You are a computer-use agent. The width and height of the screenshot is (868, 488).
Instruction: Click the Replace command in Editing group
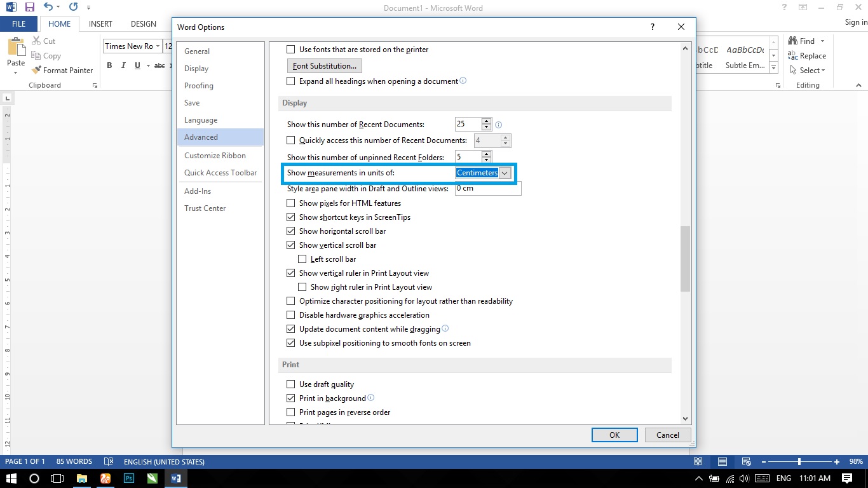tap(807, 56)
